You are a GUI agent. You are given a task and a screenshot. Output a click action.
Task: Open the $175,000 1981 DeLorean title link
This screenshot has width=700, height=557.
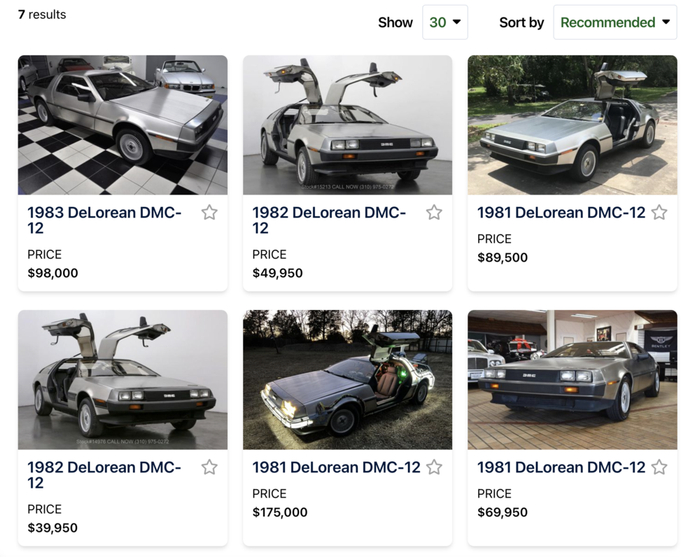pos(336,467)
